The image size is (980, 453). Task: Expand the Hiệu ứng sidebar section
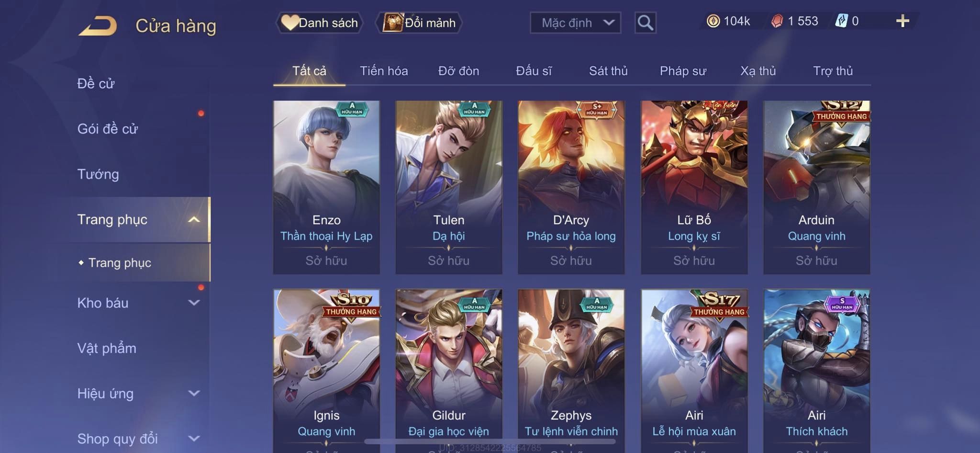tap(194, 393)
